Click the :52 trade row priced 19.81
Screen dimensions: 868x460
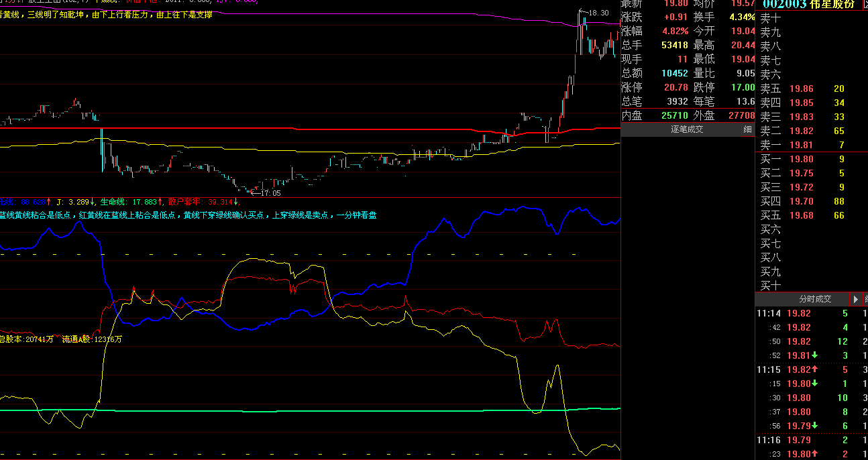point(812,355)
